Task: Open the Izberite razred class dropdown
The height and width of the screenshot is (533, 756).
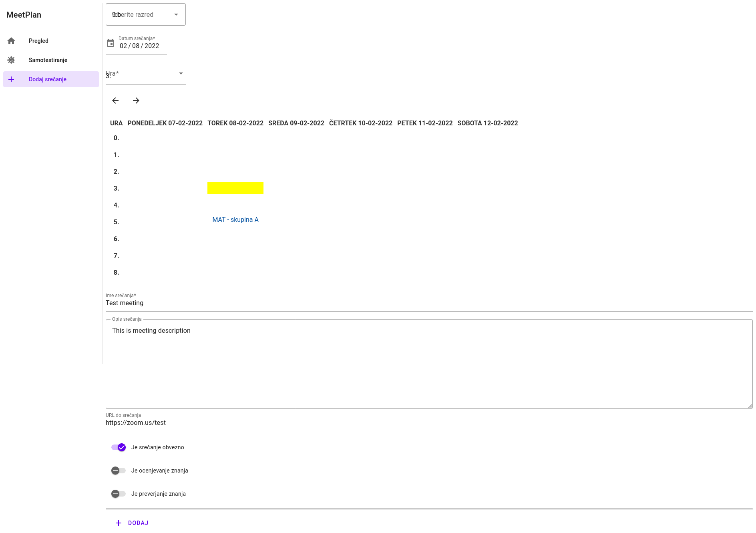Action: [146, 14]
